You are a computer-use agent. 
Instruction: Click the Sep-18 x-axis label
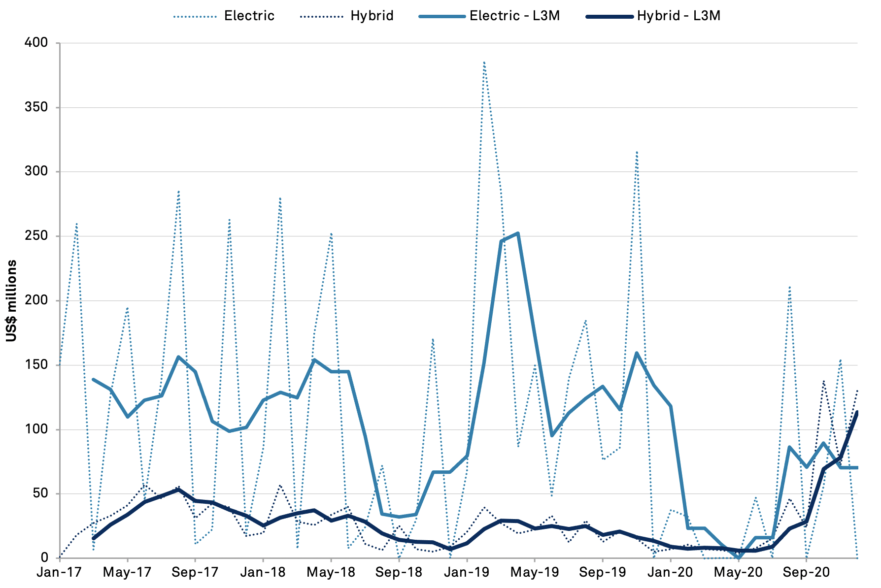pyautogui.click(x=399, y=573)
